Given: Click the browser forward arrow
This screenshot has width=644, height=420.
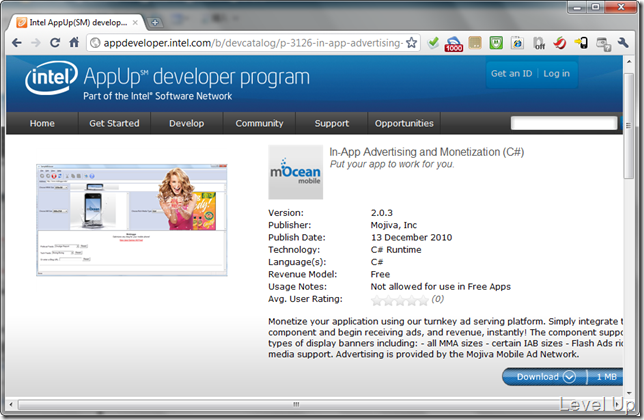Looking at the screenshot, I should [x=36, y=43].
